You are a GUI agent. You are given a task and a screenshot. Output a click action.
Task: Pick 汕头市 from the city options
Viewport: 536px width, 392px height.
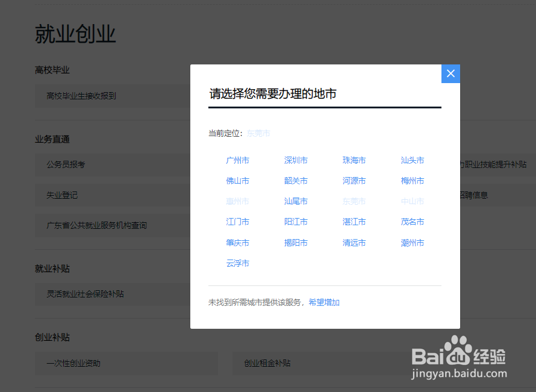pos(412,160)
